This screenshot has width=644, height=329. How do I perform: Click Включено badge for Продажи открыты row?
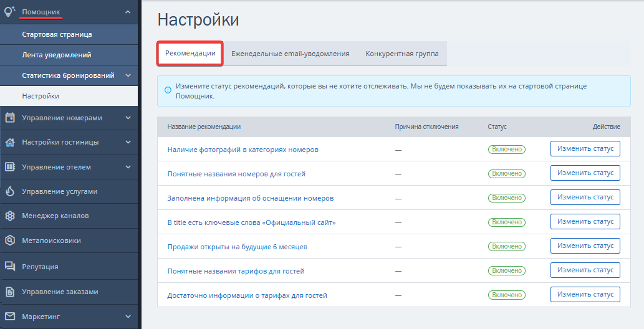pyautogui.click(x=507, y=247)
